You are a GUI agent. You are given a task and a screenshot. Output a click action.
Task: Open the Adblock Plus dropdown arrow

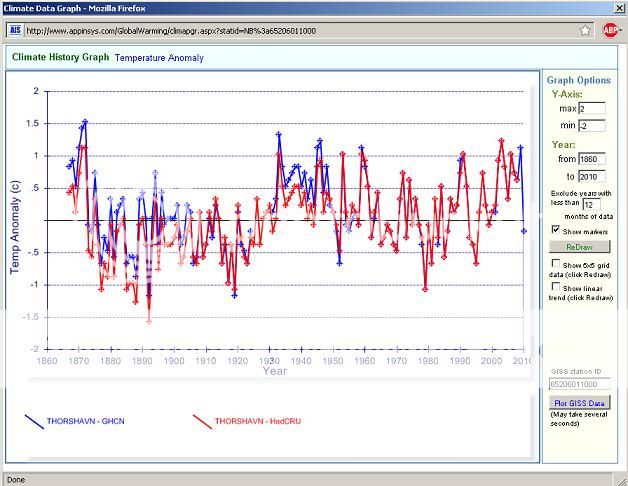click(620, 30)
